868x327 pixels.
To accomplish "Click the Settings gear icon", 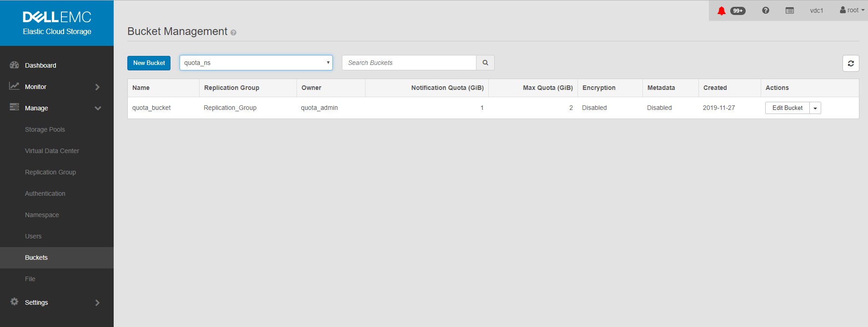I will (14, 302).
